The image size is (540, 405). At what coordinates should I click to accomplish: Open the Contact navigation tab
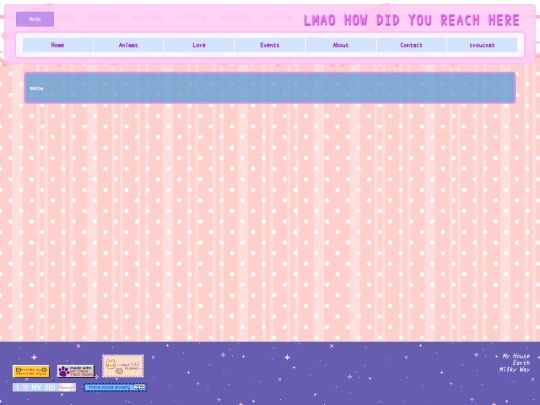411,45
